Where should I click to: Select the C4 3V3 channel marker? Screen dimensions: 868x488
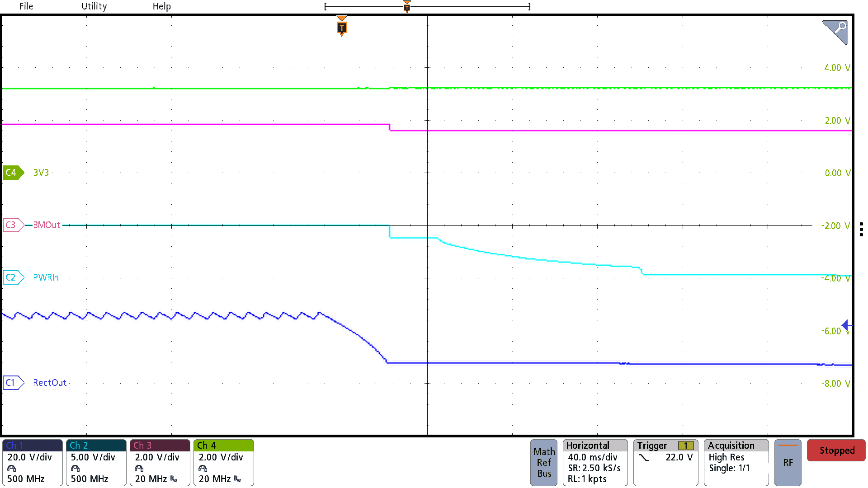12,173
